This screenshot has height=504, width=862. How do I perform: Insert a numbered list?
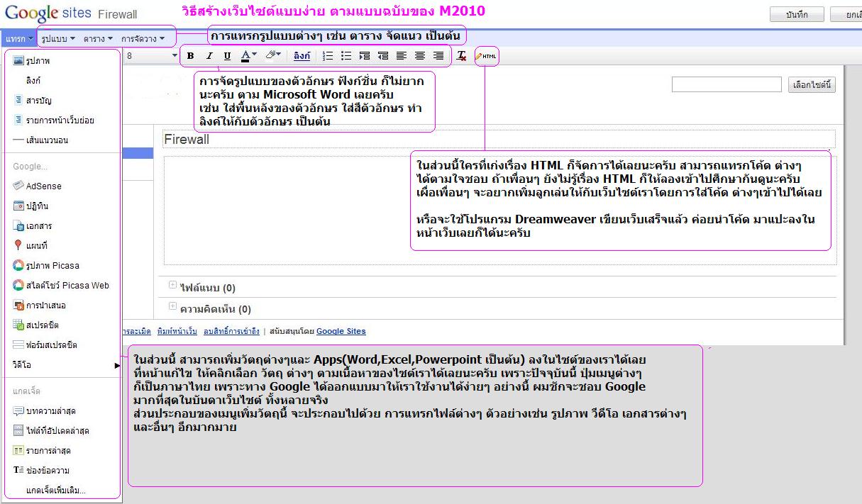click(x=327, y=56)
